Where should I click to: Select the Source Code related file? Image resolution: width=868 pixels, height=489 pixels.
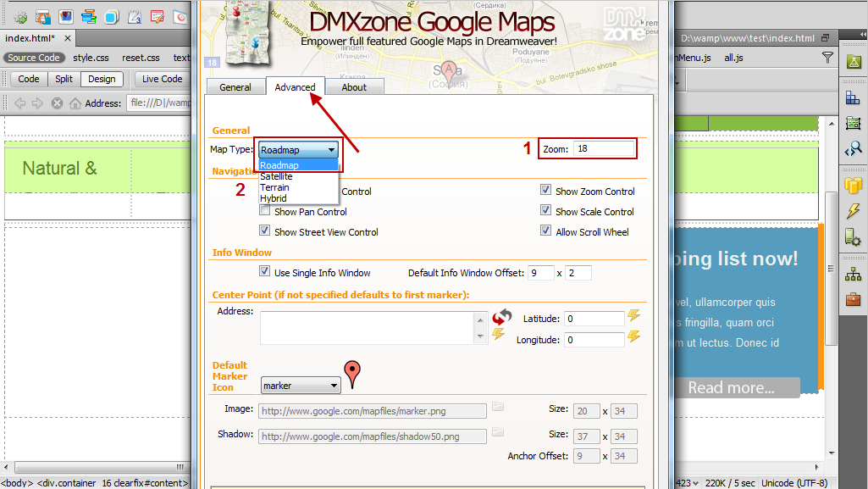34,58
